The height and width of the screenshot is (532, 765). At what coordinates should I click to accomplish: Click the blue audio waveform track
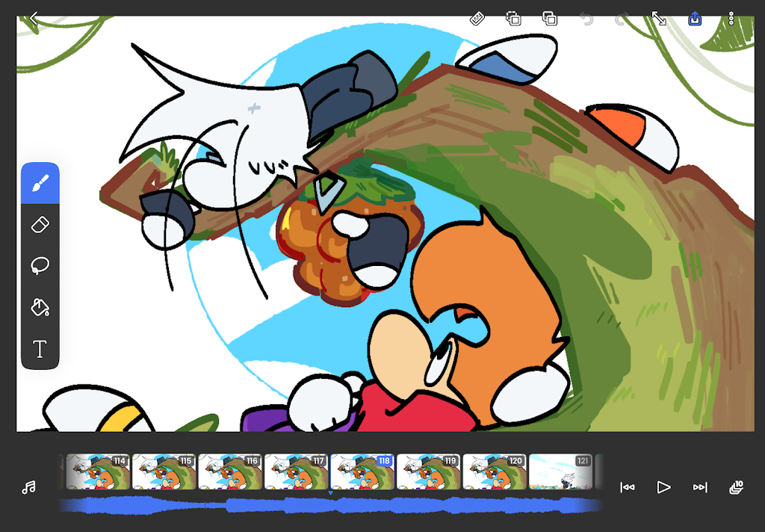pyautogui.click(x=330, y=505)
